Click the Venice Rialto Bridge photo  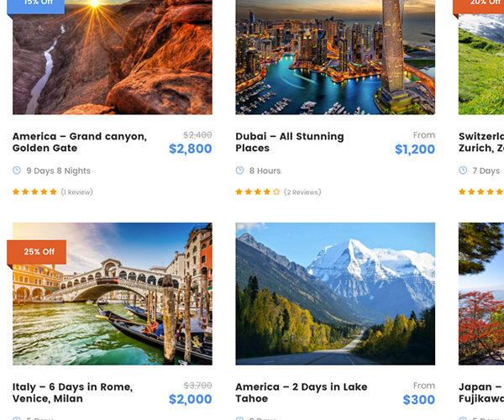pos(112,294)
